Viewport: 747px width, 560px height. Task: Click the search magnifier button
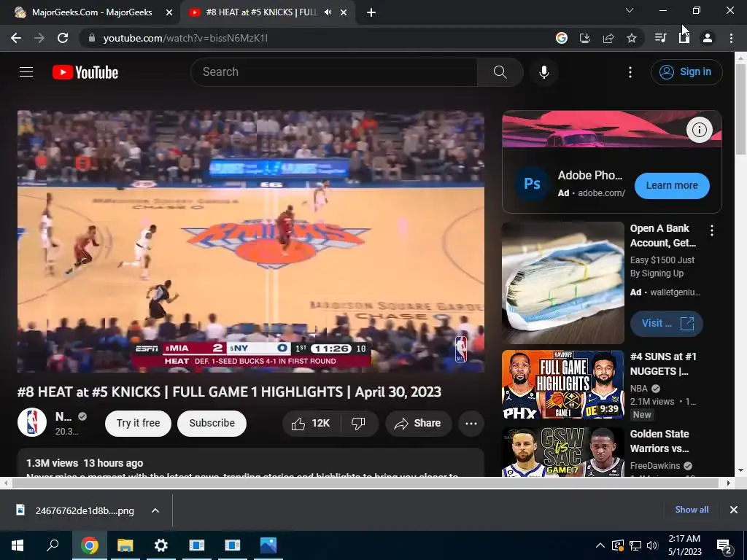click(500, 72)
